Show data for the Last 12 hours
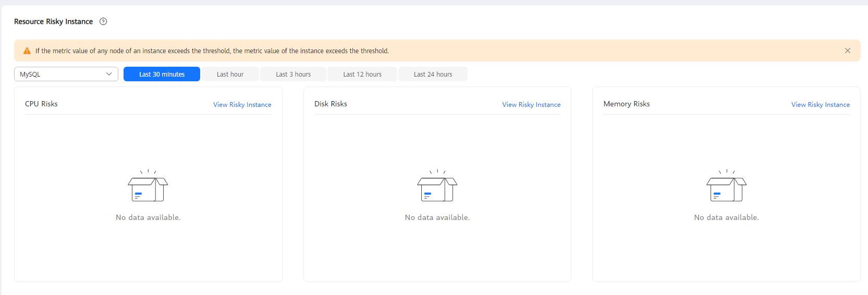This screenshot has height=295, width=868. [x=362, y=74]
